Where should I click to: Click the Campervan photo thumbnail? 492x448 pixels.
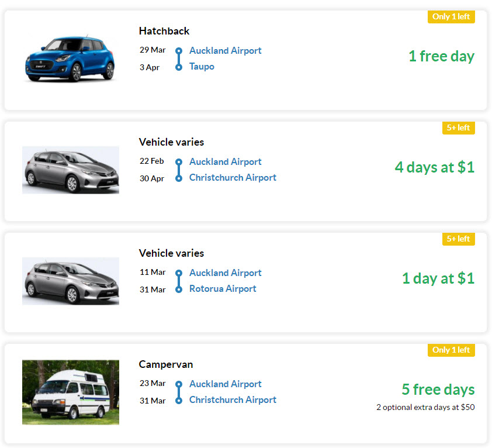click(71, 392)
